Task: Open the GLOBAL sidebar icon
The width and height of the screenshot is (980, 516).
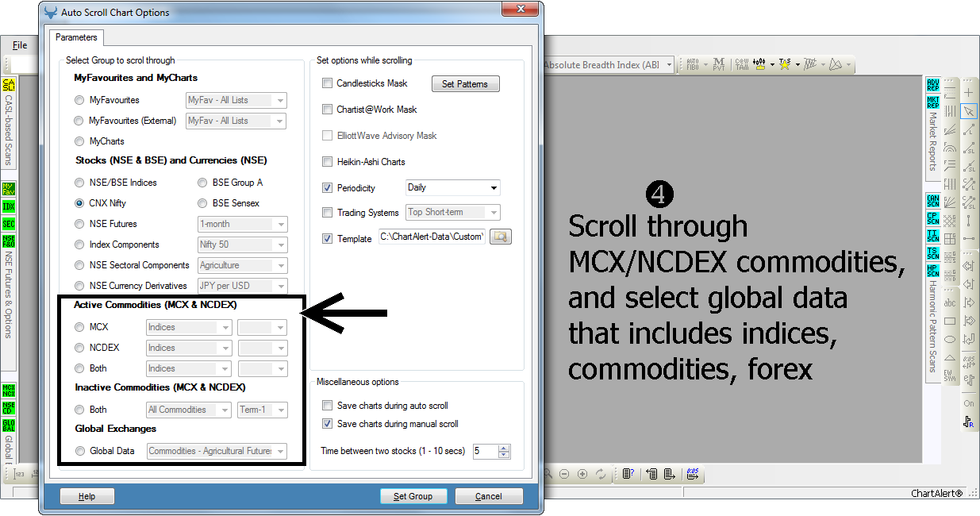Action: (10, 425)
